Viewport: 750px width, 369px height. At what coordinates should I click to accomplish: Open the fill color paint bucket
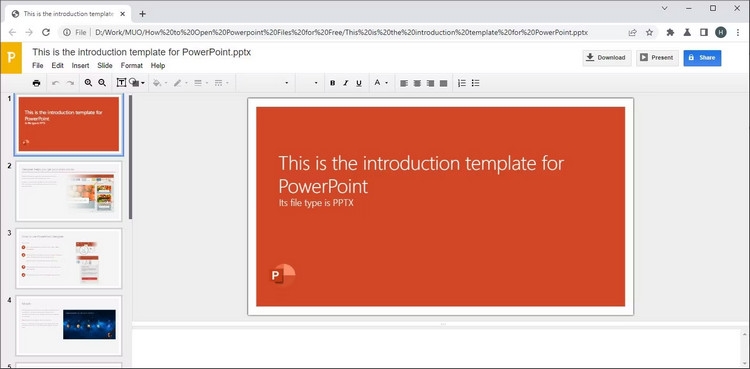156,83
